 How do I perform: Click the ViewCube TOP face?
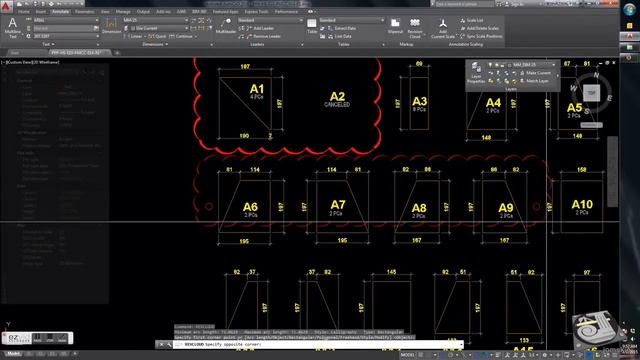pyautogui.click(x=591, y=93)
